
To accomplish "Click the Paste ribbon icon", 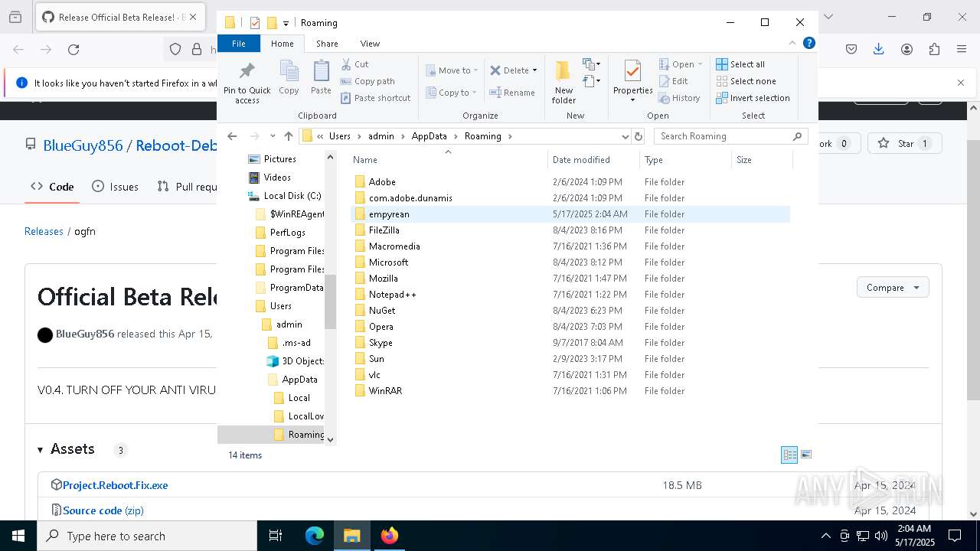I will point(321,78).
